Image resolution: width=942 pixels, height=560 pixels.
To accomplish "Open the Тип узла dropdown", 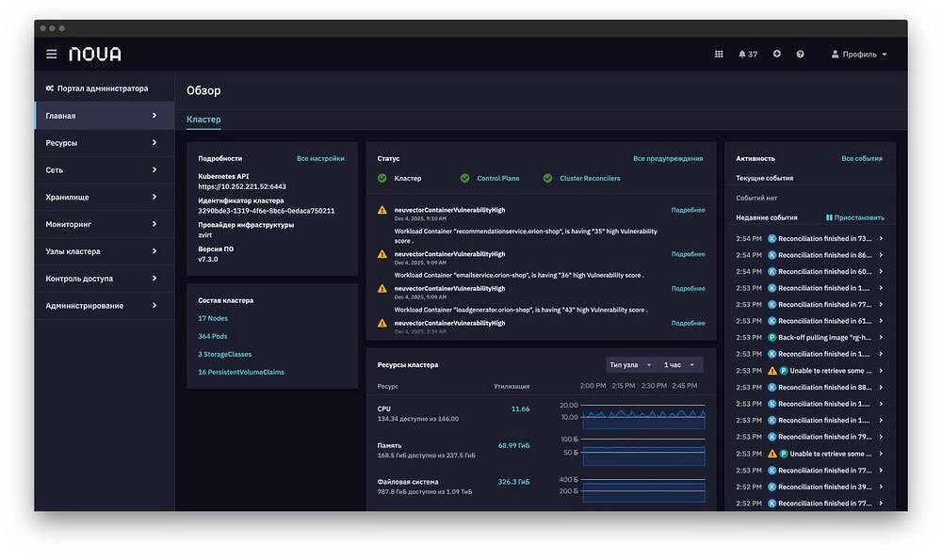I will click(630, 365).
